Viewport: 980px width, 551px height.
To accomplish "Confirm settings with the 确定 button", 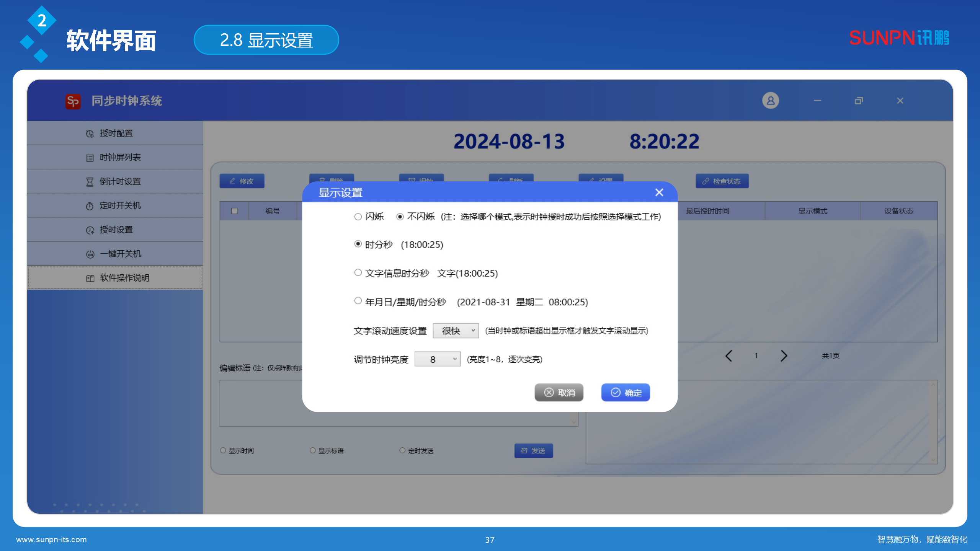I will click(625, 392).
